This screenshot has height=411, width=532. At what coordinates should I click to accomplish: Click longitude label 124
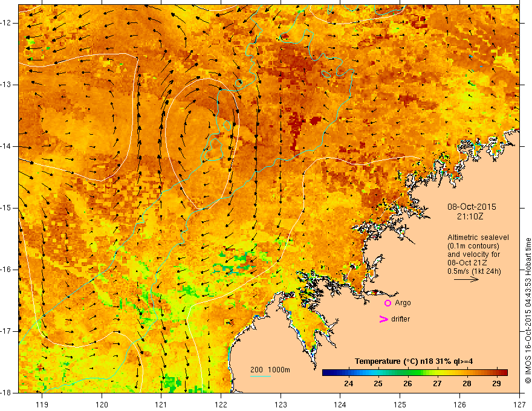coord(340,404)
